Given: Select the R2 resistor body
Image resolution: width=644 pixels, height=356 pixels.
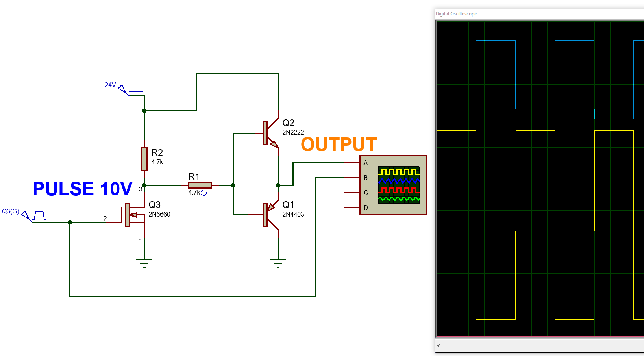Looking at the screenshot, I should 144,159.
